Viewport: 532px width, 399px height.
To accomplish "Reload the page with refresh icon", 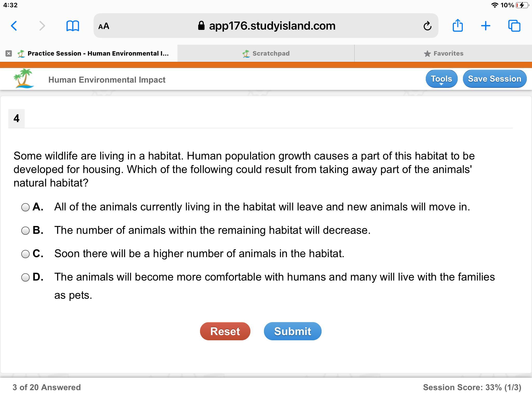I will [427, 26].
